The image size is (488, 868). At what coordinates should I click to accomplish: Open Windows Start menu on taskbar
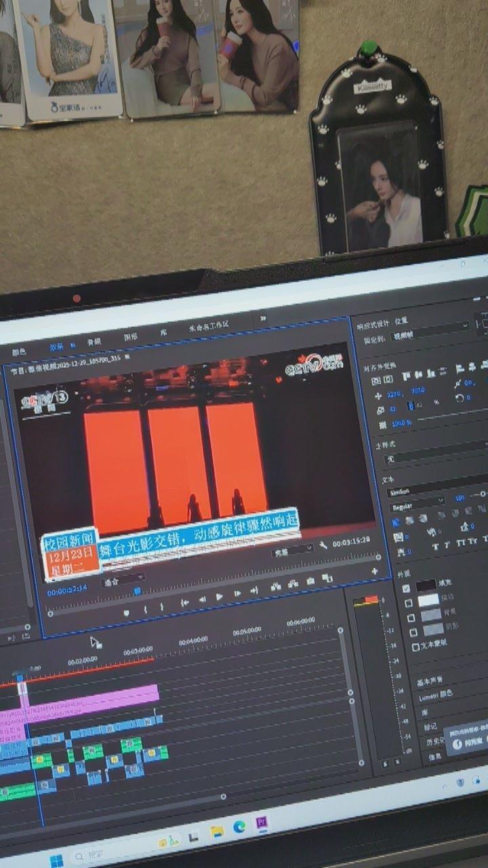point(56,861)
